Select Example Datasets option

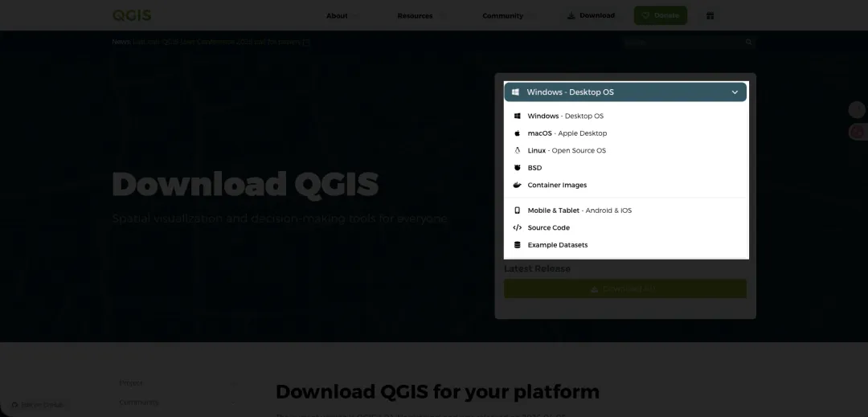point(626,244)
